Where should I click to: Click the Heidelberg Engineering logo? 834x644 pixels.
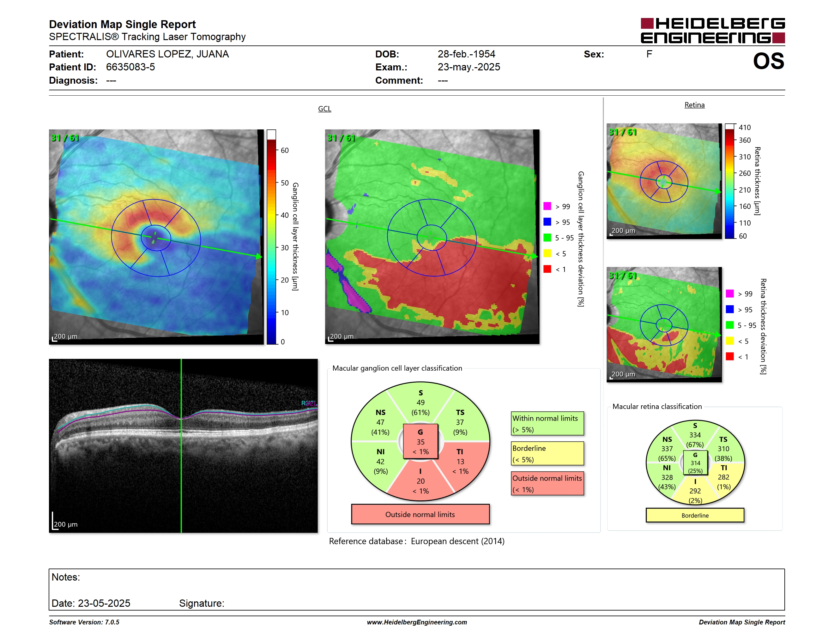[713, 31]
